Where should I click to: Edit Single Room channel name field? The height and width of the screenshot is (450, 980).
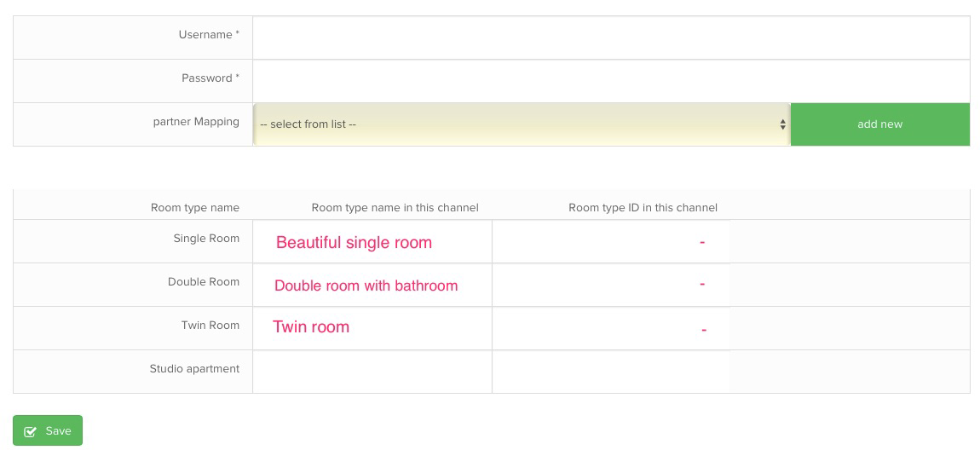click(x=372, y=241)
